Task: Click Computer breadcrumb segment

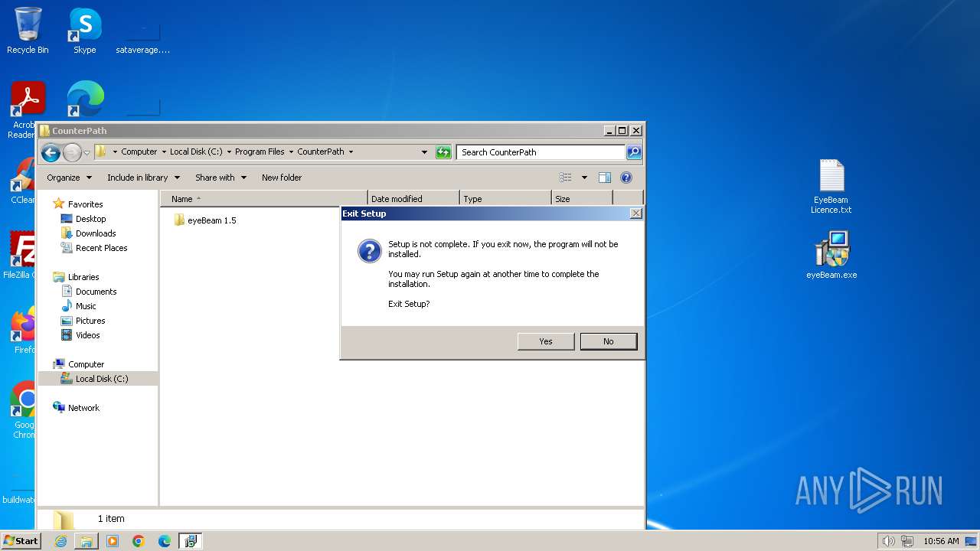Action: coord(139,152)
